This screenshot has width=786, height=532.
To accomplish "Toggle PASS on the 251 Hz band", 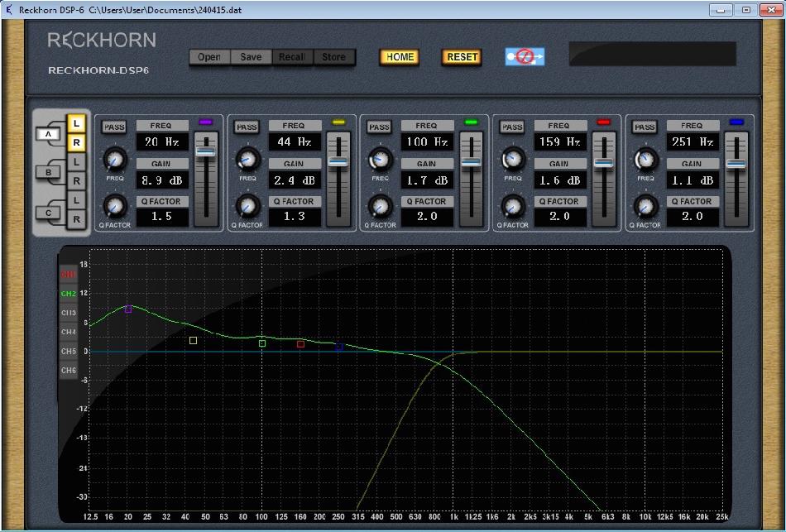I will [645, 127].
